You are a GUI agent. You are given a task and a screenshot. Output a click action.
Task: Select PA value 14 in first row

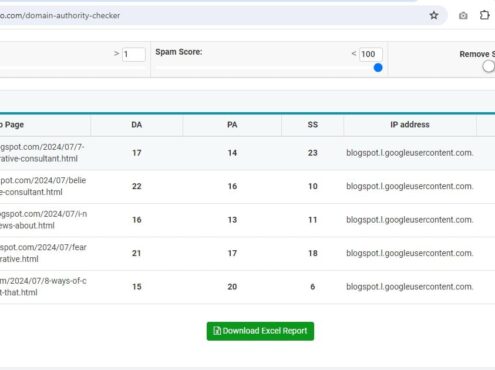[232, 153]
